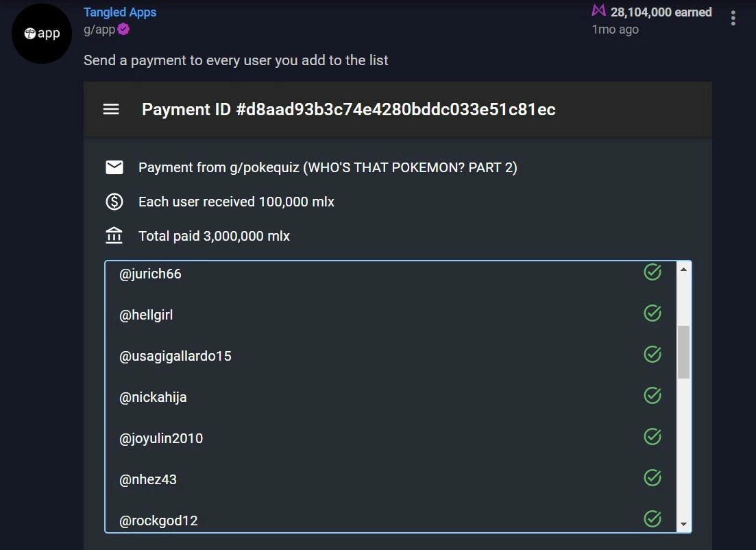
Task: Open the Tangled Apps profile link
Action: click(x=120, y=12)
